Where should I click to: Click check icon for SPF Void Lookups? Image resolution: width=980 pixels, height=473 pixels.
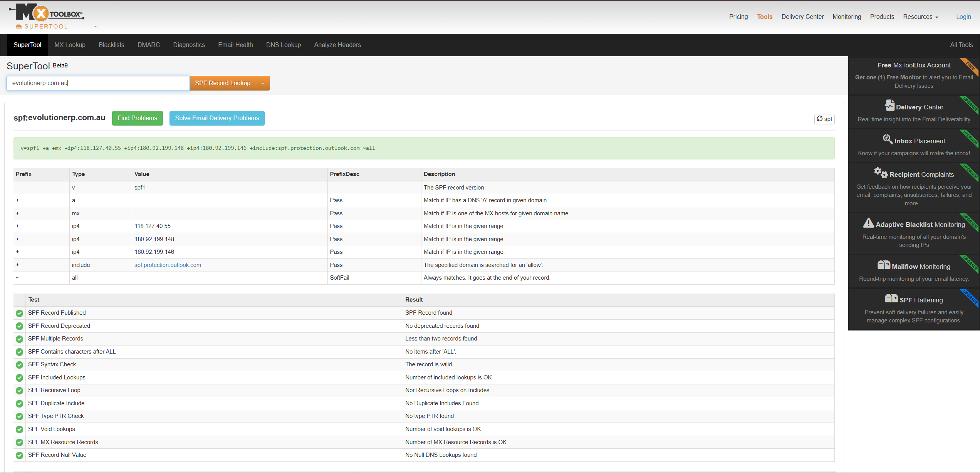click(x=19, y=429)
